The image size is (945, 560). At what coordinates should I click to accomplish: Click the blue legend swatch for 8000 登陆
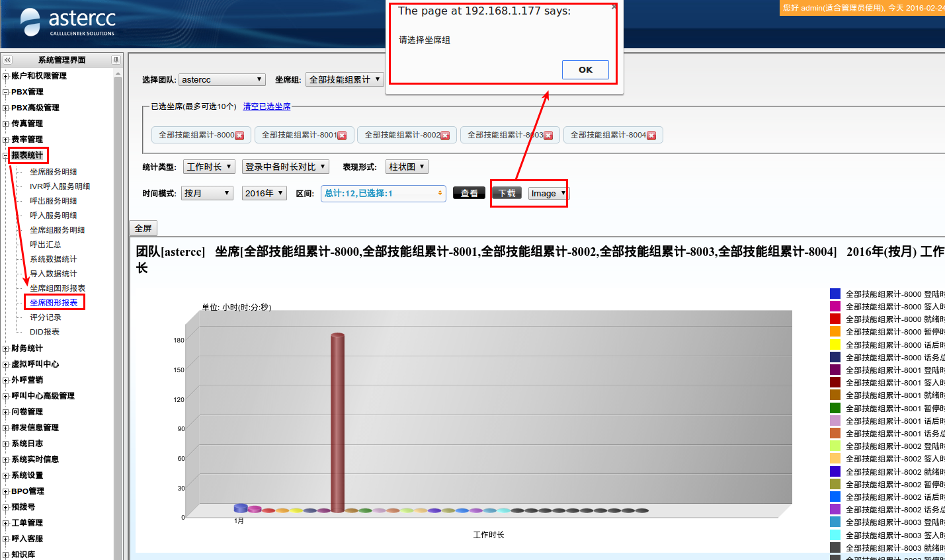[x=835, y=294]
